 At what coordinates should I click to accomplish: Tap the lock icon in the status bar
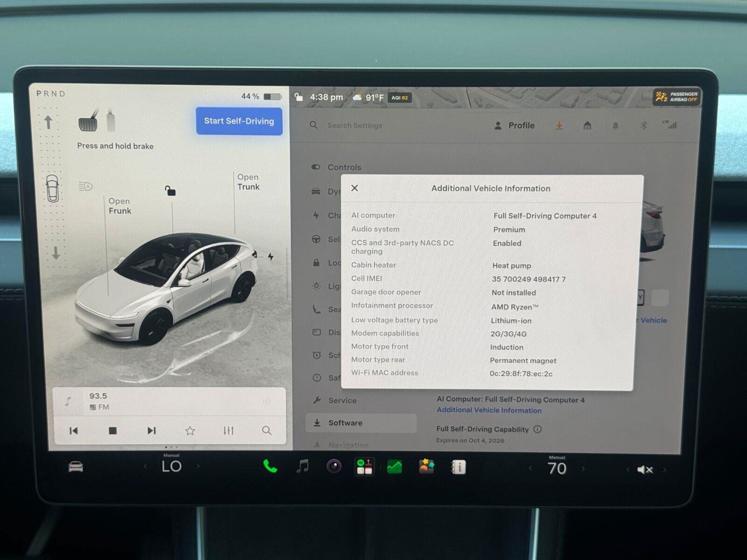pos(299,97)
